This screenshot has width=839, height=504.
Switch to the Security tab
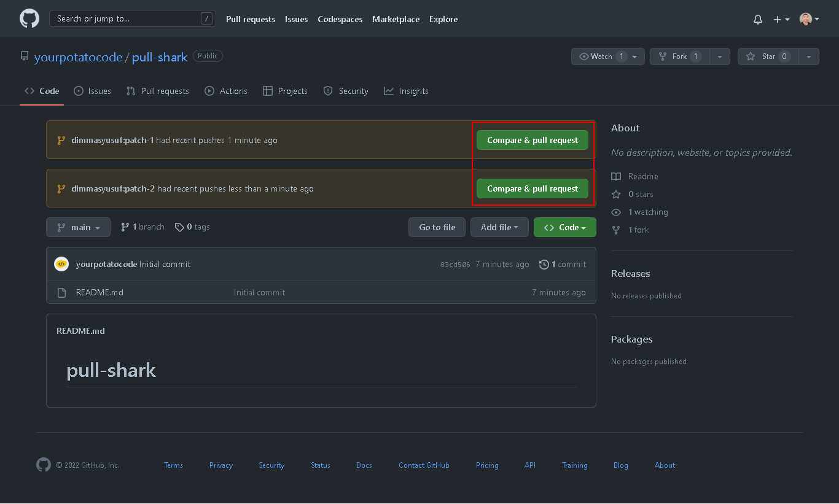pyautogui.click(x=346, y=91)
